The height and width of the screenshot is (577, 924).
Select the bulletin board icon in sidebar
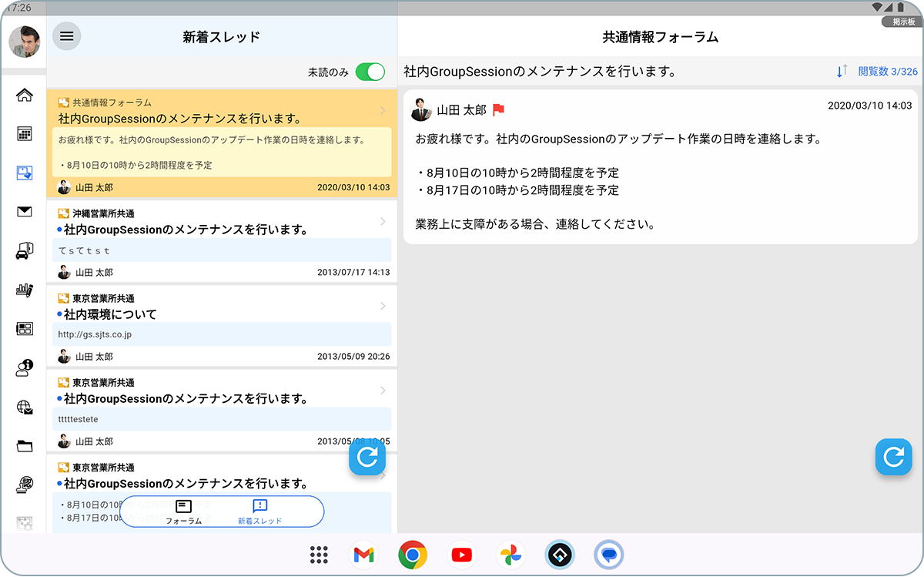25,173
